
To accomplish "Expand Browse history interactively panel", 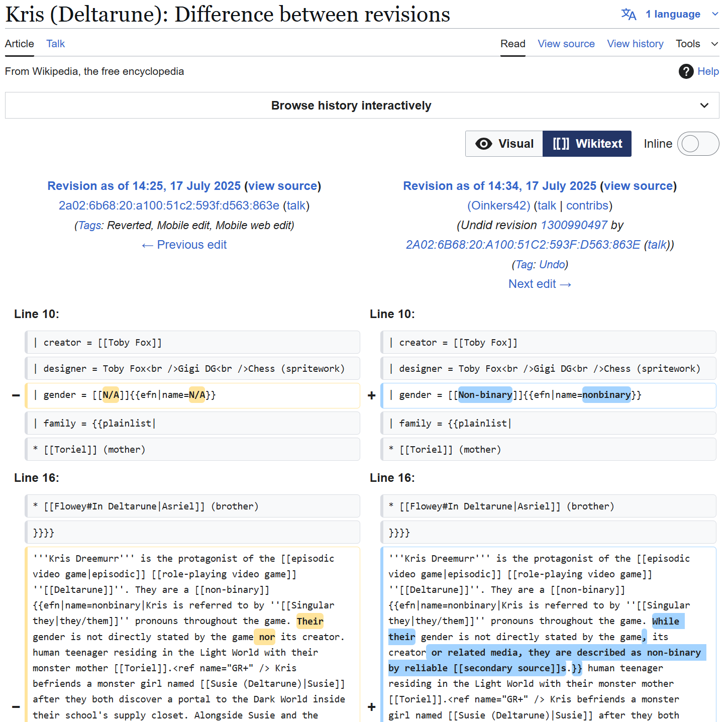I will pyautogui.click(x=362, y=106).
